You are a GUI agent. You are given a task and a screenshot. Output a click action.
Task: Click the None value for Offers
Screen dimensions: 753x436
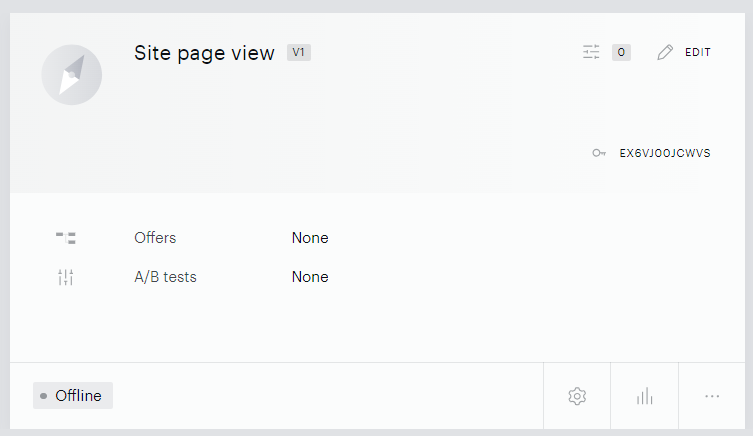point(310,238)
